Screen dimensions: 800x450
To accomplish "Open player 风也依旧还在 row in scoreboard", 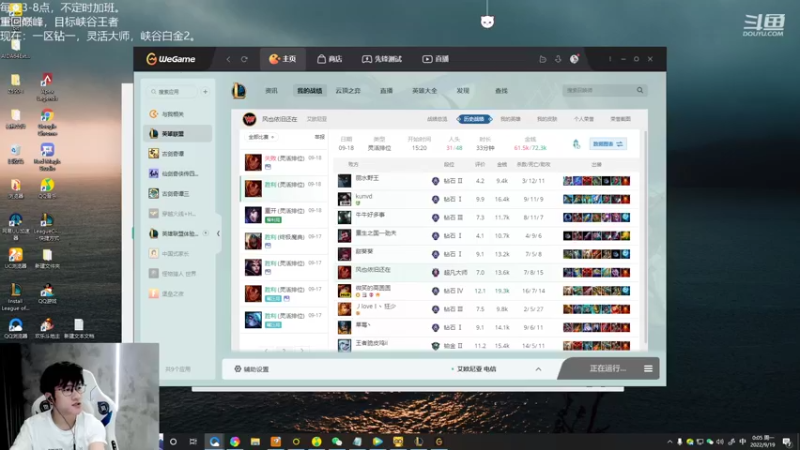I will pyautogui.click(x=485, y=272).
